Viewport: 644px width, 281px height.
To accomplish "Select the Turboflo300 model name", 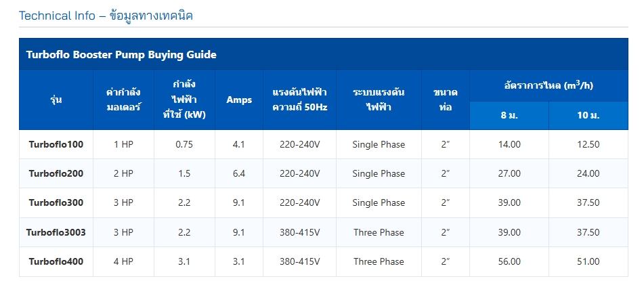I will click(x=56, y=202).
